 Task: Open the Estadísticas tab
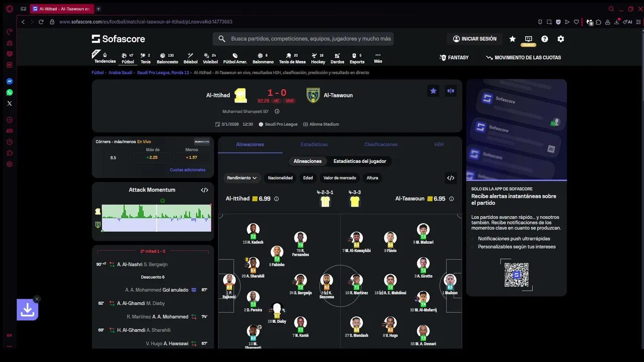[x=314, y=144]
